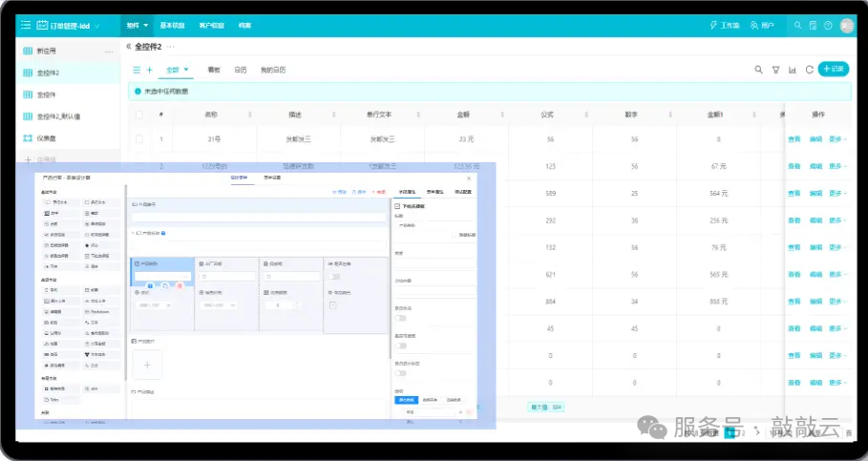Toggle the middle switch in the designer properties panel
This screenshot has height=461, width=868.
400,346
